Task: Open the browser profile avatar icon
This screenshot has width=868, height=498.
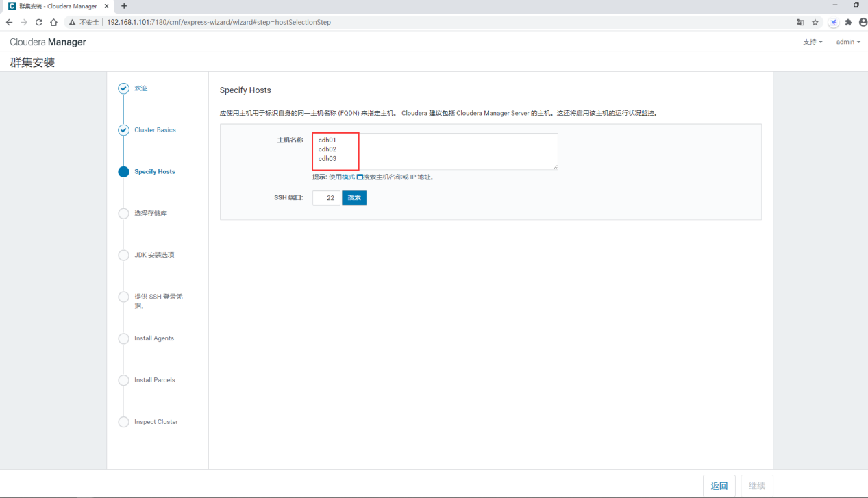Action: click(863, 22)
